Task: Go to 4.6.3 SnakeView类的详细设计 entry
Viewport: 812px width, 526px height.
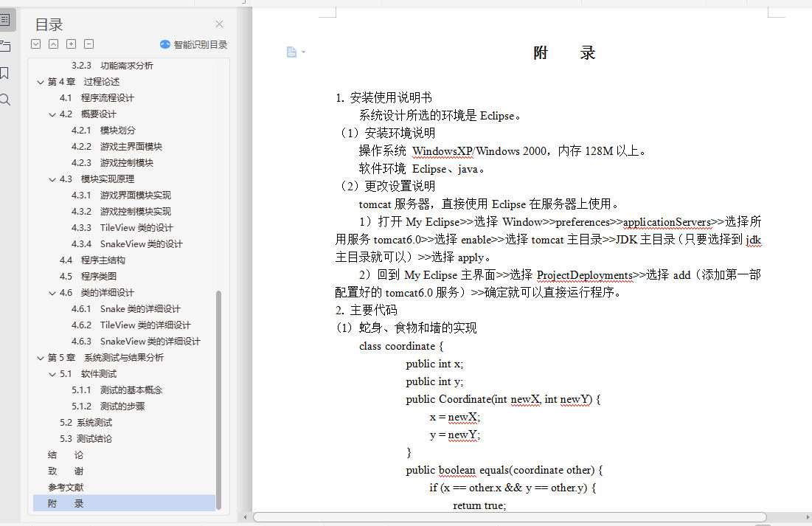Action: pyautogui.click(x=136, y=342)
